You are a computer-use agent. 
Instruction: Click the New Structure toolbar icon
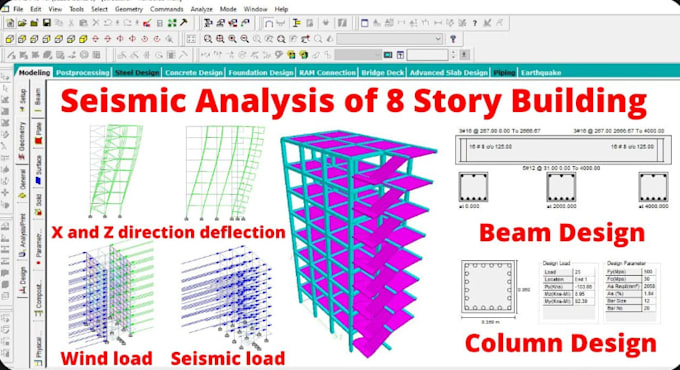click(x=10, y=23)
